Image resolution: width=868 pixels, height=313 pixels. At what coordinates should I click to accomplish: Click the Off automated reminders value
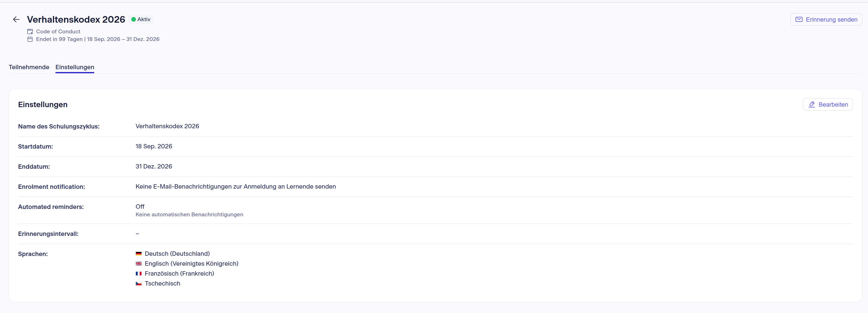tap(140, 207)
